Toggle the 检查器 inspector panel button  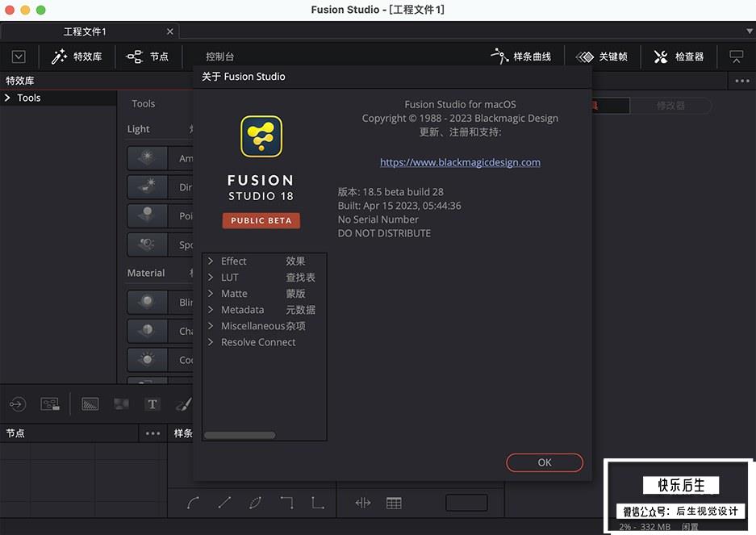[679, 56]
